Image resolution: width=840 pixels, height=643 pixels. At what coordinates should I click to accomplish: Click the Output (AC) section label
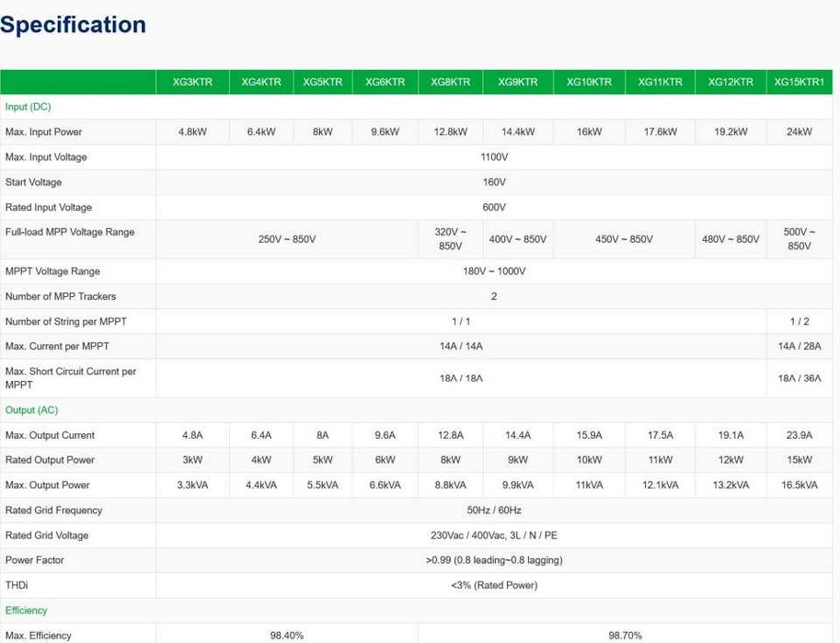pos(31,410)
